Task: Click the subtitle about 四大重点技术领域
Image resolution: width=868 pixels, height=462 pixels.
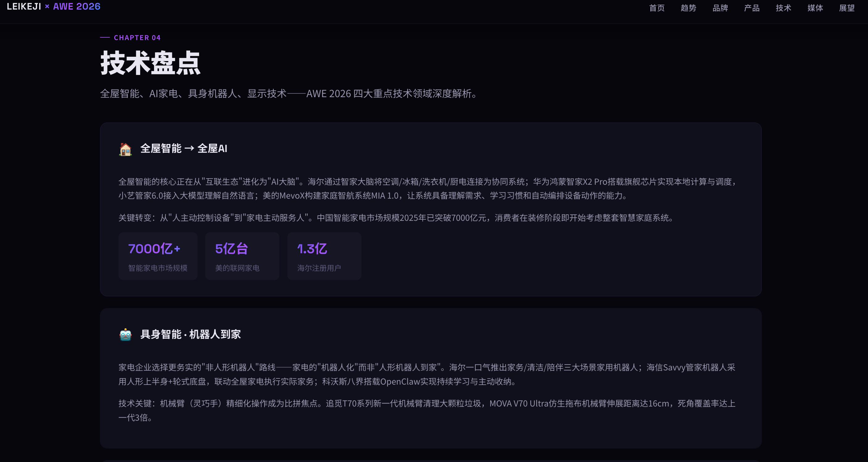Action: [x=288, y=94]
